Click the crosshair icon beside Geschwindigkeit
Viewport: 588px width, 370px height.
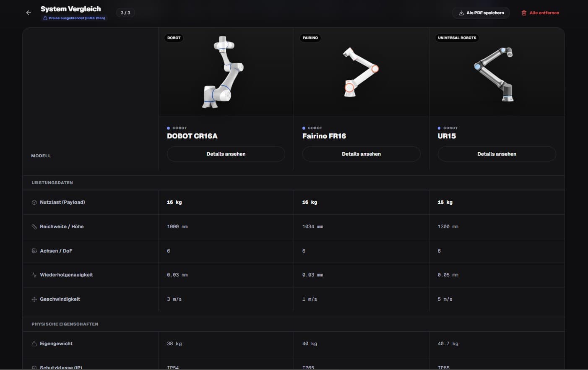[34, 299]
